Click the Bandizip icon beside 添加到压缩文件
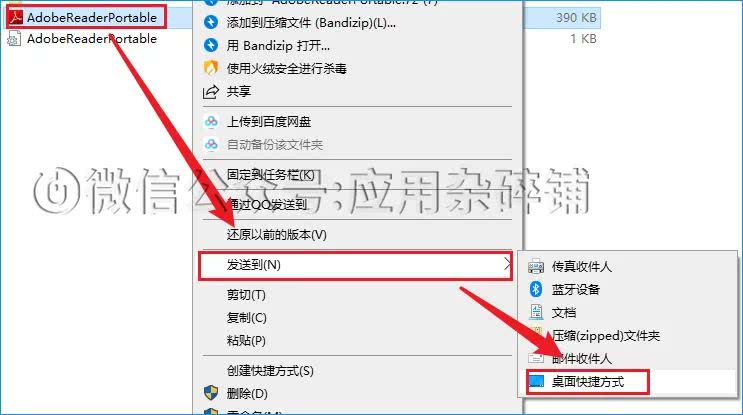 click(x=211, y=22)
